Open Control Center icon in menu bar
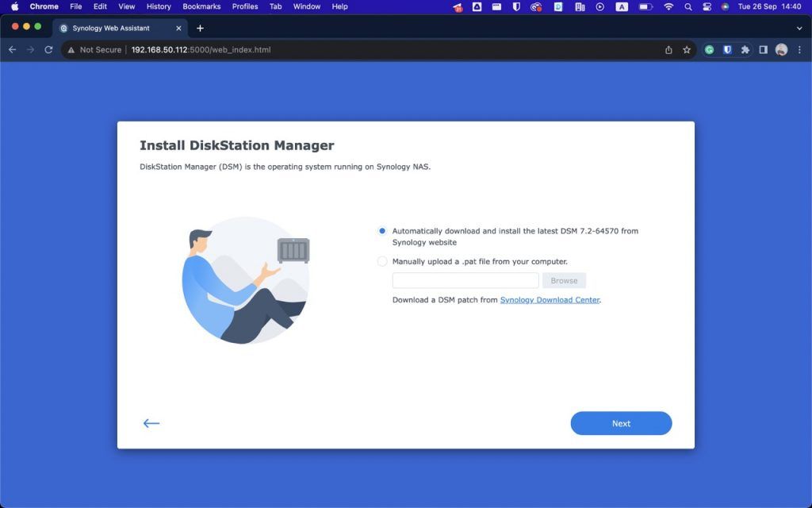Screen dimensions: 812x508 [x=707, y=6]
